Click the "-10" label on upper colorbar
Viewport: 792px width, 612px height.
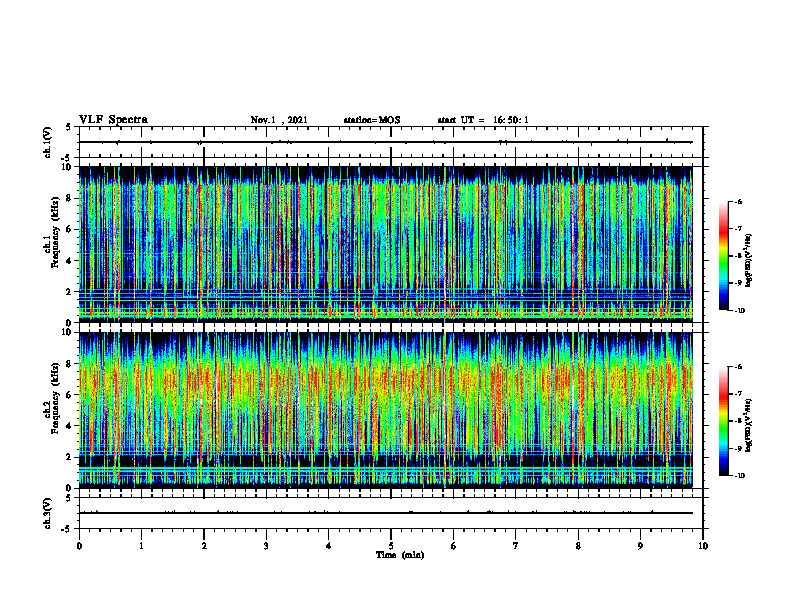point(739,311)
